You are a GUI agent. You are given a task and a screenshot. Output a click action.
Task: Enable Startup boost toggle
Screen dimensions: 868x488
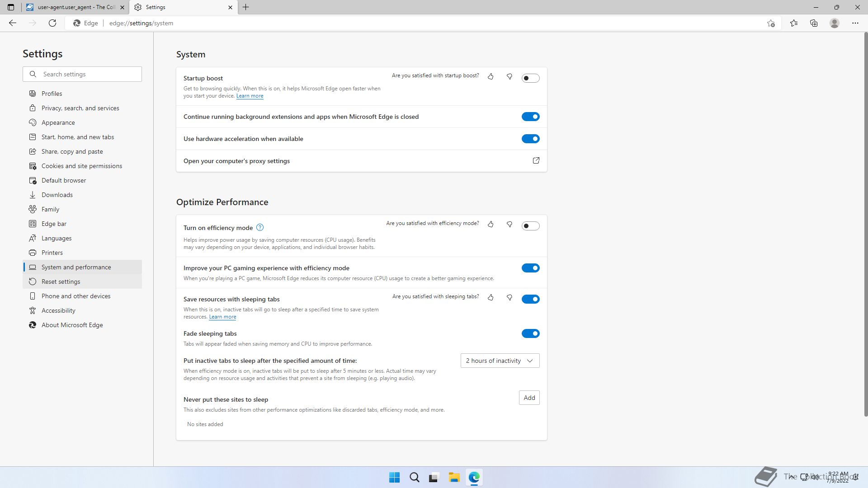coord(531,78)
